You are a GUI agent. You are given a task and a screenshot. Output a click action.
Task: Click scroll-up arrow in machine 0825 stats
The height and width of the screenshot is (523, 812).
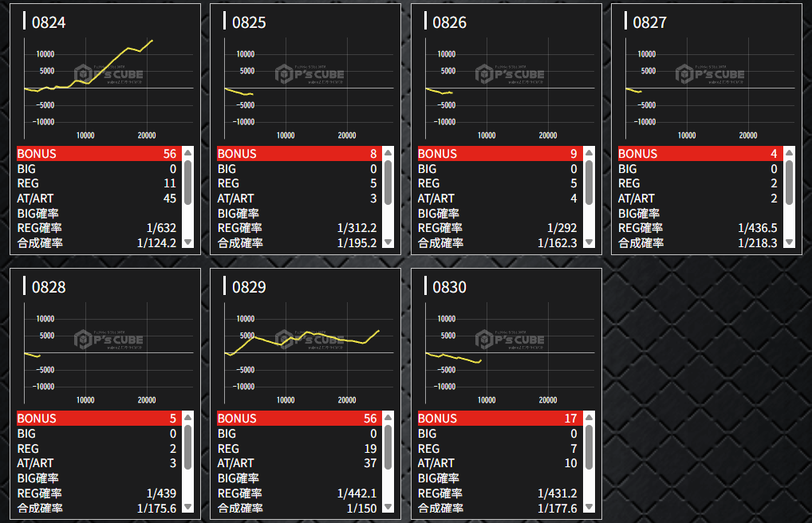[388, 153]
